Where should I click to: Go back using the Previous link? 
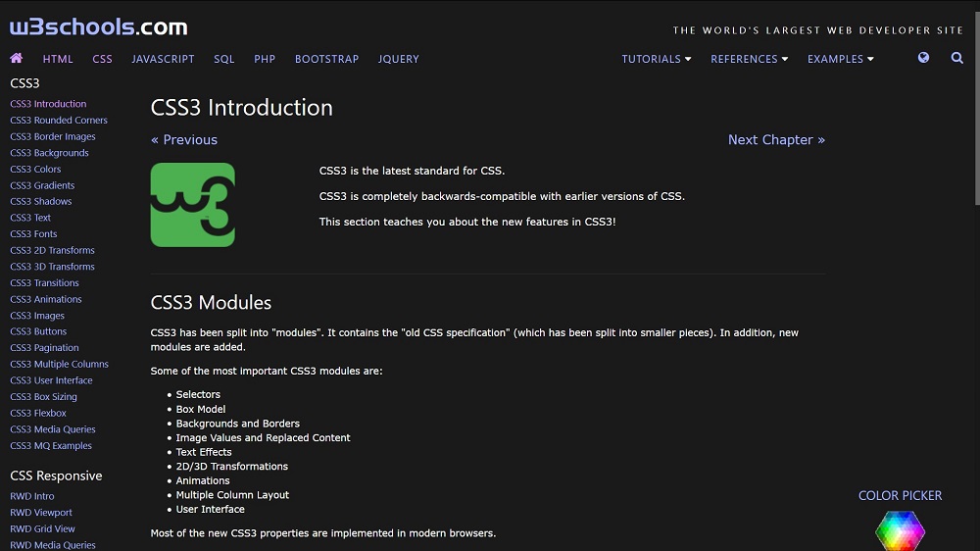pyautogui.click(x=184, y=140)
